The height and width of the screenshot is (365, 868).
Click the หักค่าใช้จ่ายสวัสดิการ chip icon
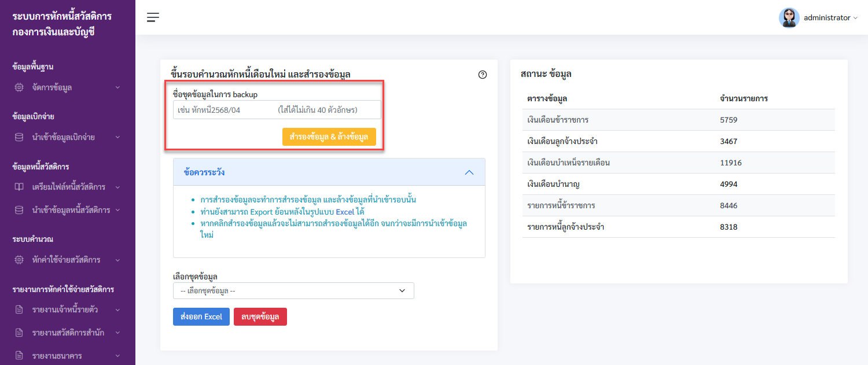coord(19,260)
